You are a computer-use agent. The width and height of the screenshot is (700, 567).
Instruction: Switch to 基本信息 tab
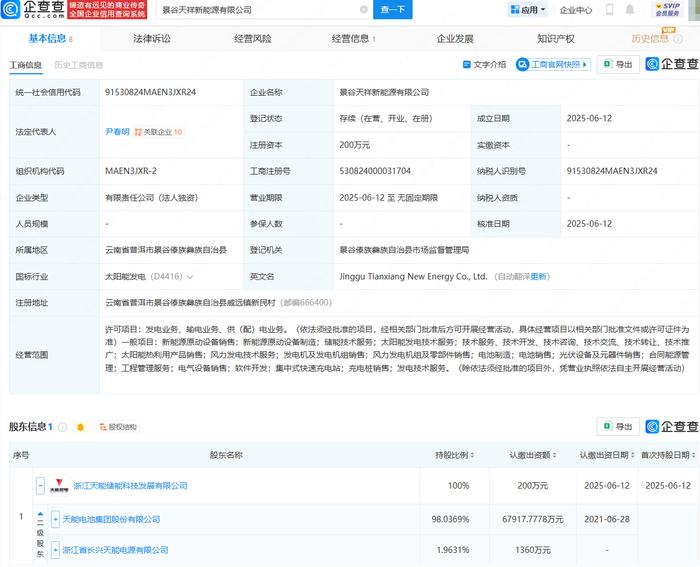tap(50, 39)
